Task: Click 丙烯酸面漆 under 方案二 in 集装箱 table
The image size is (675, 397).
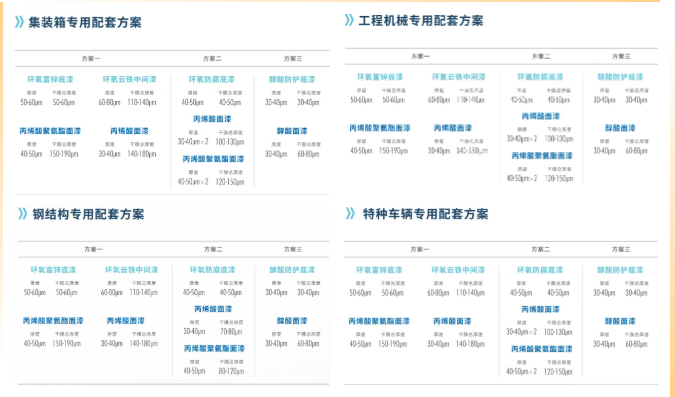Action: coord(212,119)
